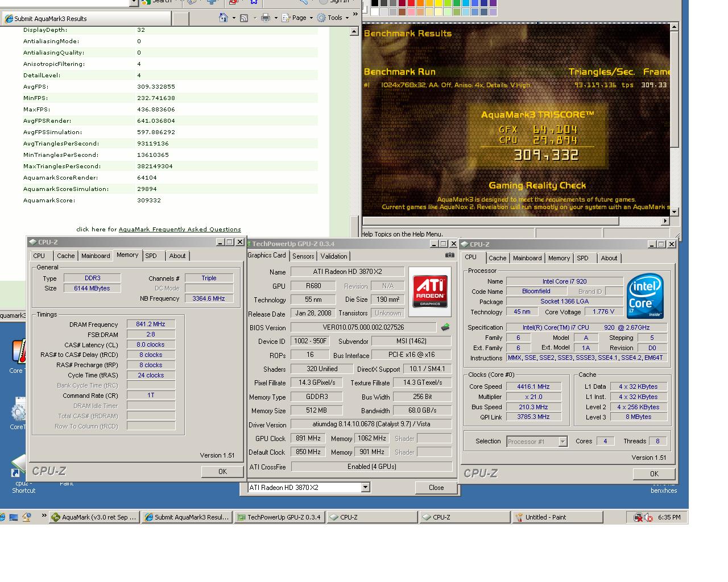The image size is (728, 582).
Task: Click the network tray icon with red X
Action: (638, 517)
